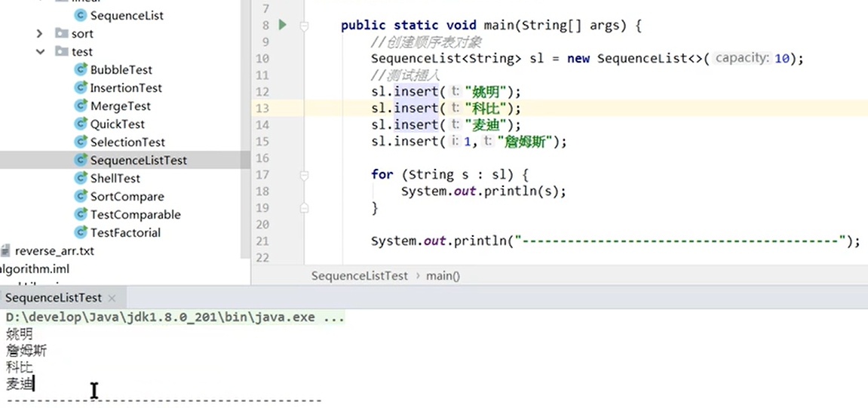The height and width of the screenshot is (408, 868).
Task: Click the fold end marker at line 19
Action: coord(304,208)
